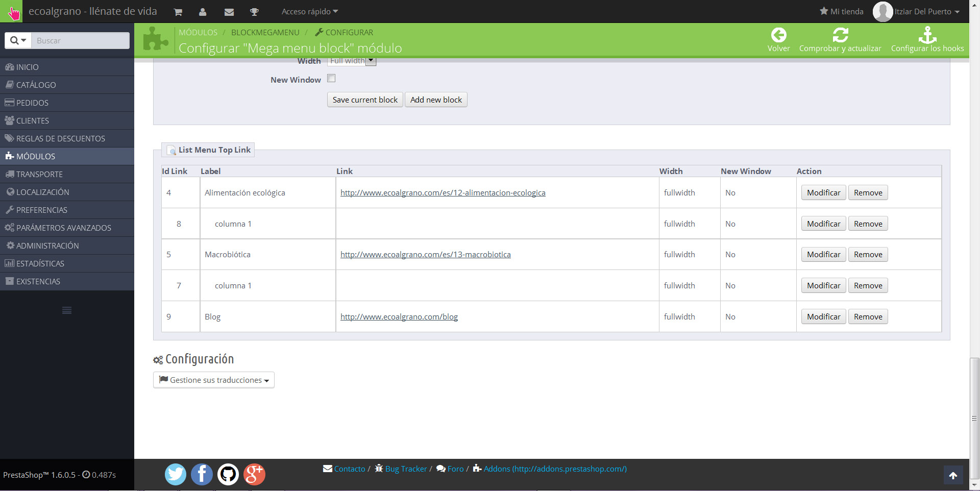Image resolution: width=980 pixels, height=491 pixels.
Task: Open the Inicio menu item
Action: (x=67, y=67)
